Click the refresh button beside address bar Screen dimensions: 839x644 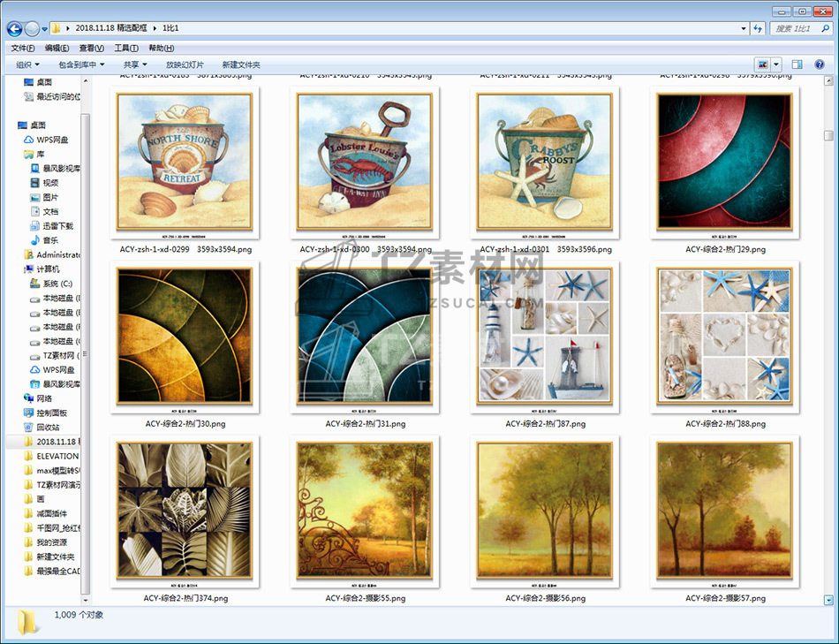point(757,28)
